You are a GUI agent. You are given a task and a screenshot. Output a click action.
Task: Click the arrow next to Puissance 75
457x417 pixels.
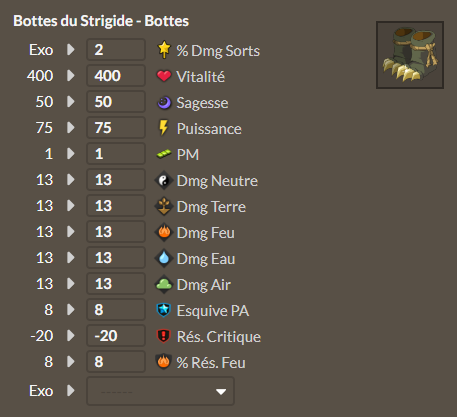pos(70,127)
